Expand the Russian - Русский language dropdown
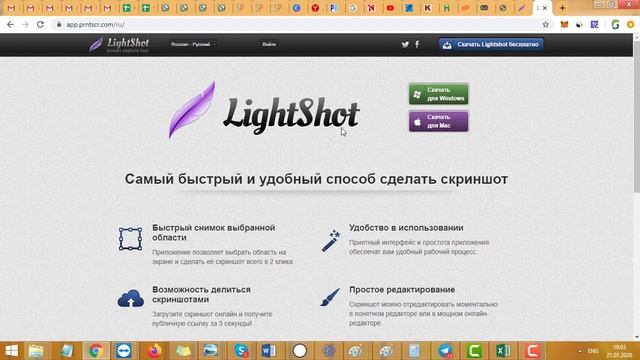The width and height of the screenshot is (640, 360). point(193,44)
